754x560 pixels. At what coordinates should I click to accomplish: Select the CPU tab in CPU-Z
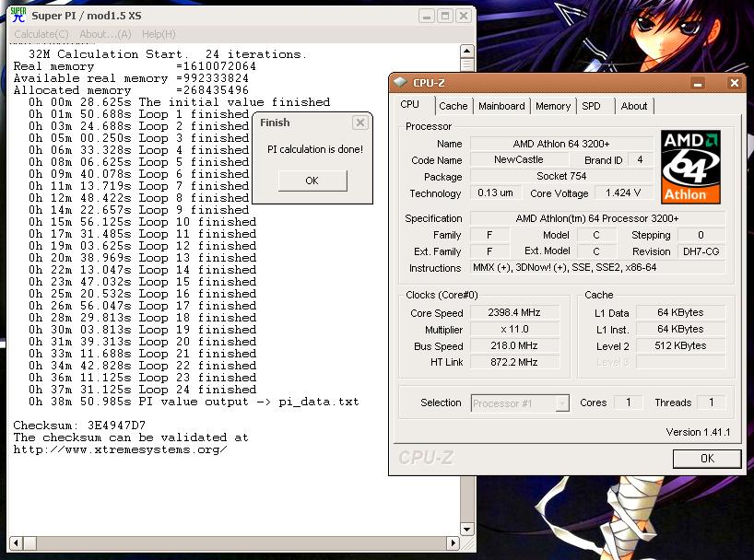pos(409,105)
